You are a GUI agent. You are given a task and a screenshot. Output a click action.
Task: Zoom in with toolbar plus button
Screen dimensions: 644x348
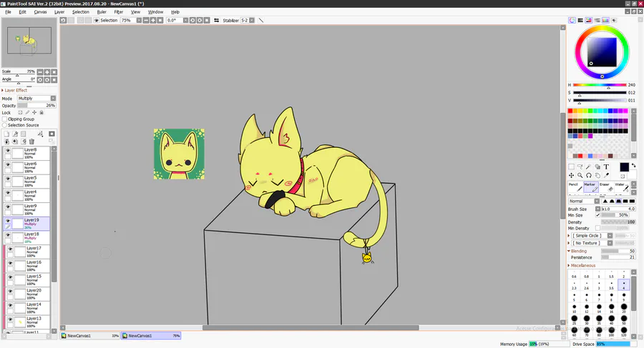coord(153,20)
